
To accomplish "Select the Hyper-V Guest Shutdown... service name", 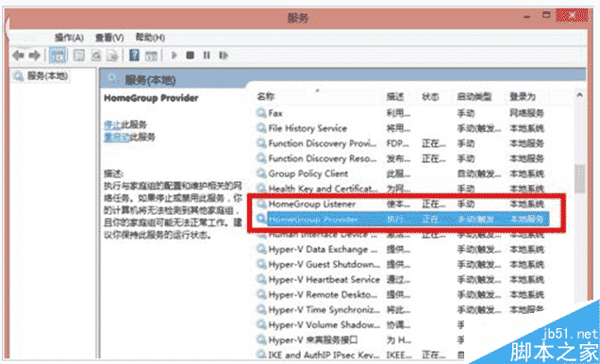I will (x=325, y=264).
